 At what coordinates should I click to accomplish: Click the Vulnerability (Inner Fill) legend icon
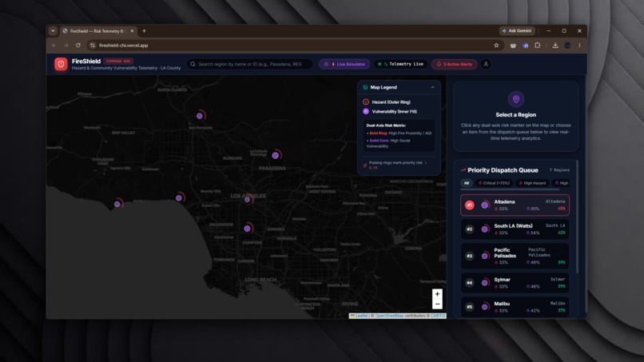coord(366,111)
